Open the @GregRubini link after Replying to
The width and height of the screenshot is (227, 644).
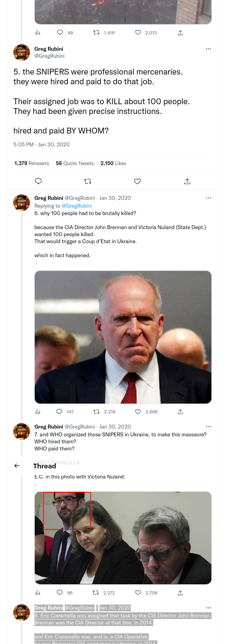tap(77, 206)
